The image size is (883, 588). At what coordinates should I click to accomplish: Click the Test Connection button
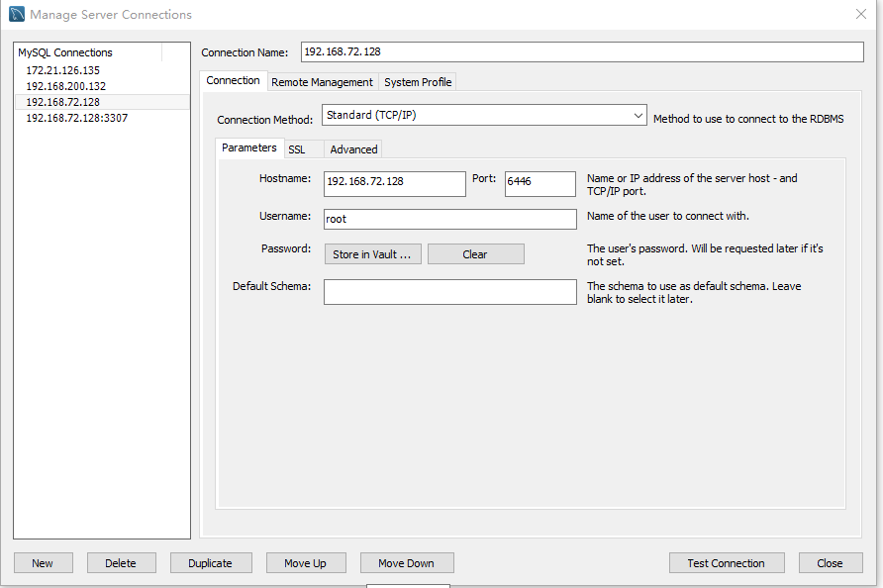point(726,563)
